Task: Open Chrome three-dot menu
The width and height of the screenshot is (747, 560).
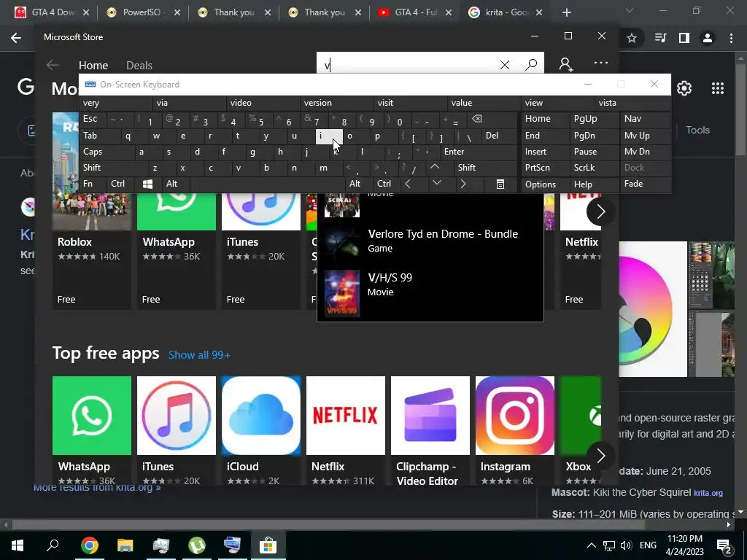Action: click(731, 38)
